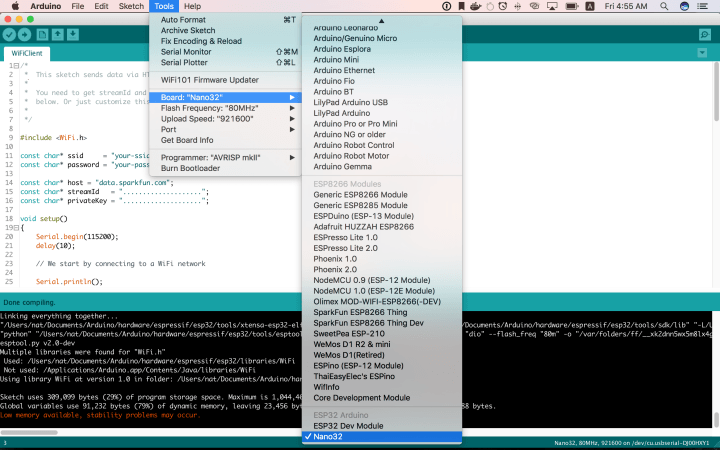Open Serial Monitor from the Tools menu
This screenshot has width=720, height=450.
tap(225, 52)
